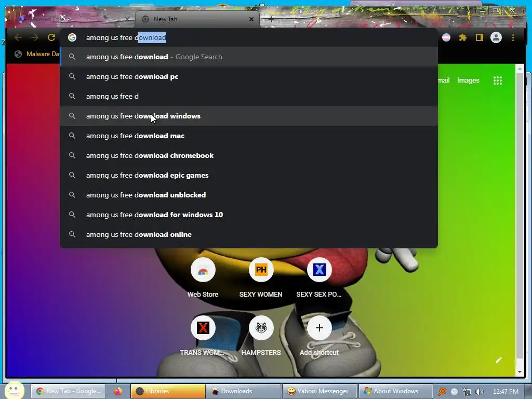Open the Malware bookmark in bookmarks bar
The image size is (532, 399).
pos(37,54)
